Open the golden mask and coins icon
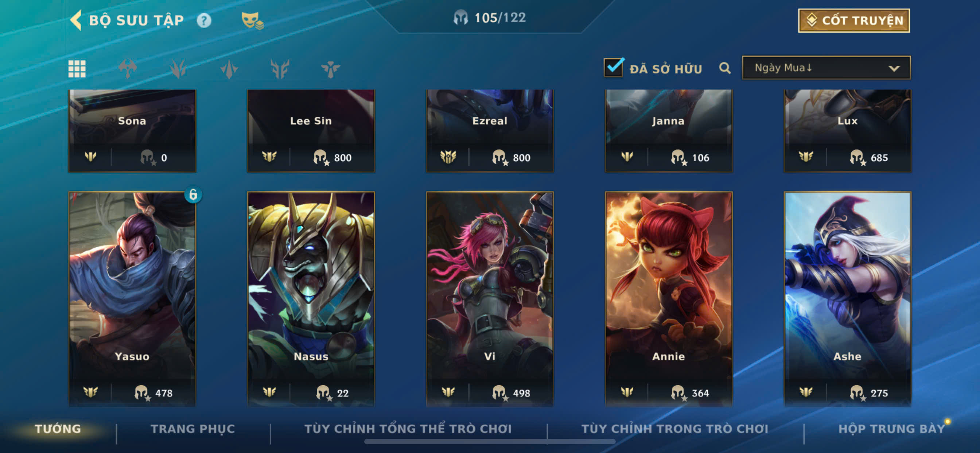Image resolution: width=980 pixels, height=453 pixels. (x=253, y=20)
